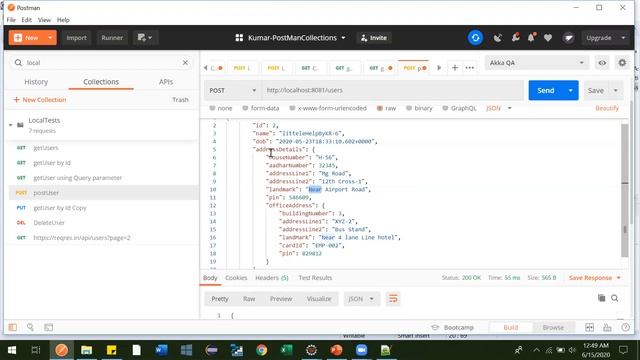Click the Windows Start button
The image size is (640, 360).
click(12, 350)
